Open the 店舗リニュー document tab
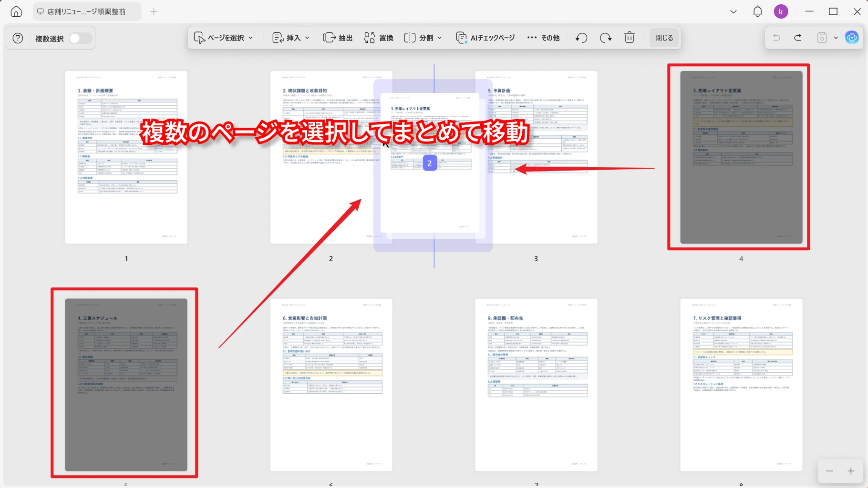Screen dimensions: 868x488 click(x=87, y=11)
